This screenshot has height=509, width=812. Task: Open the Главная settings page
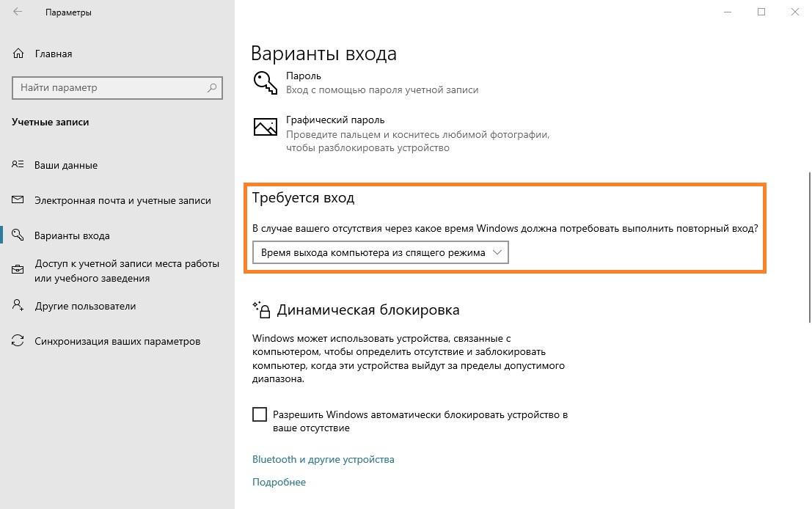54,54
